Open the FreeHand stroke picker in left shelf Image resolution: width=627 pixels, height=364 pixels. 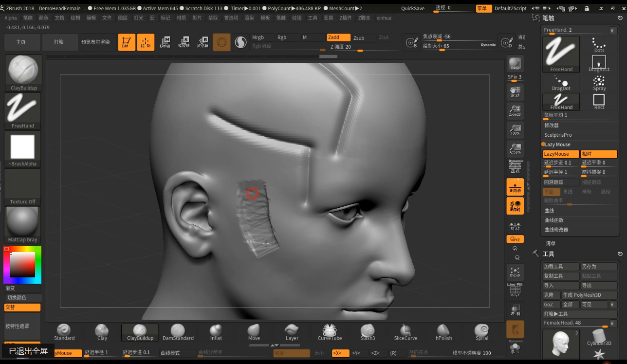(23, 111)
